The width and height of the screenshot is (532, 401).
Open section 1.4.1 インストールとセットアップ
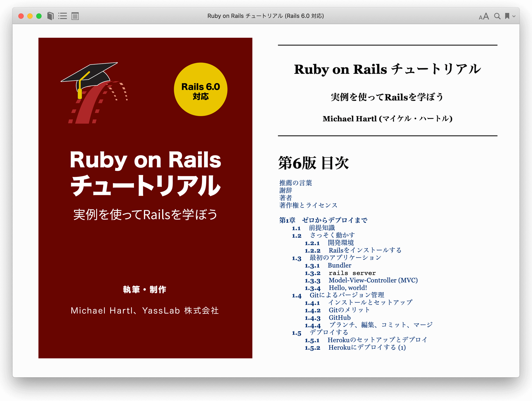tap(359, 303)
